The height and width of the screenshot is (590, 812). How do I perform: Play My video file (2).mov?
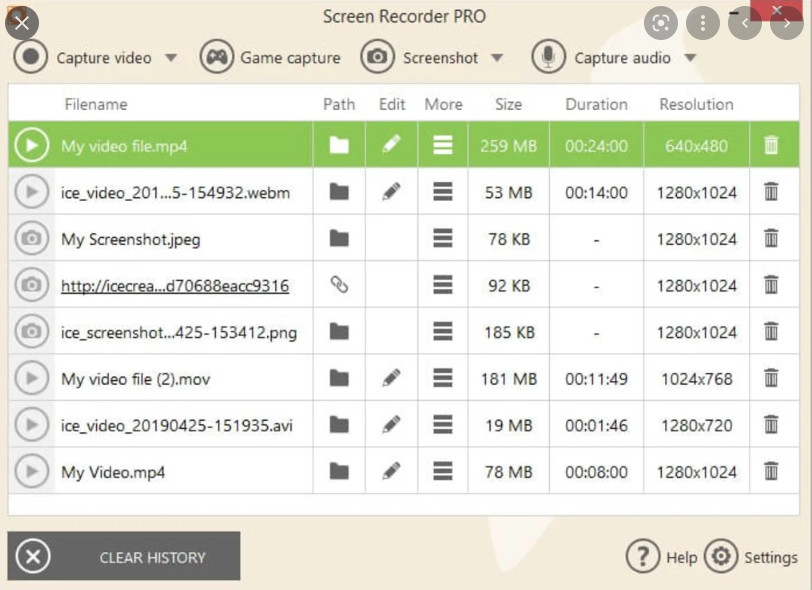click(32, 378)
